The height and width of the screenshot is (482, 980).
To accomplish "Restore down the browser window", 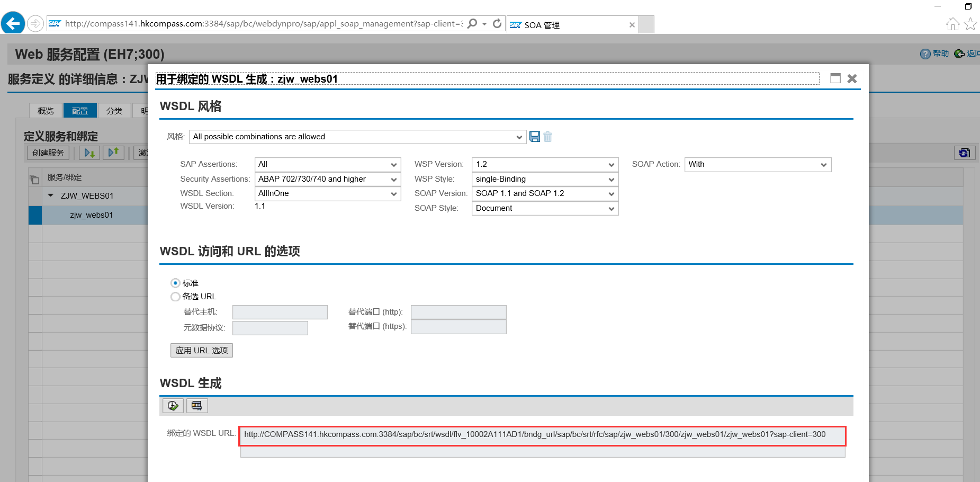I will 968,6.
